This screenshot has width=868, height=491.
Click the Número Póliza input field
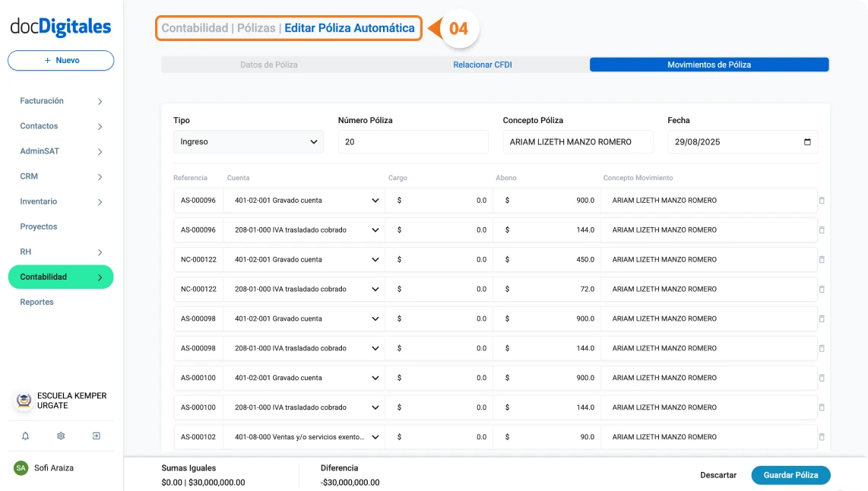click(413, 142)
